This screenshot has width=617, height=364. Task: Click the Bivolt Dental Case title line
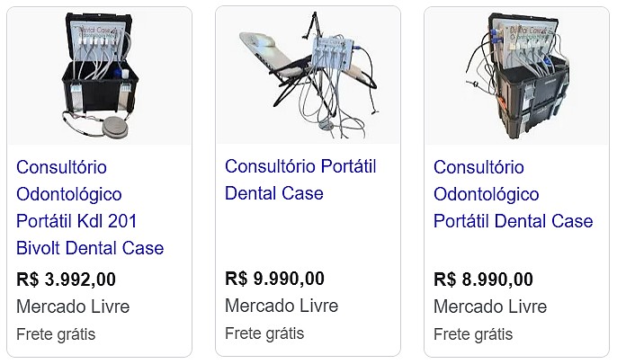pyautogui.click(x=90, y=248)
